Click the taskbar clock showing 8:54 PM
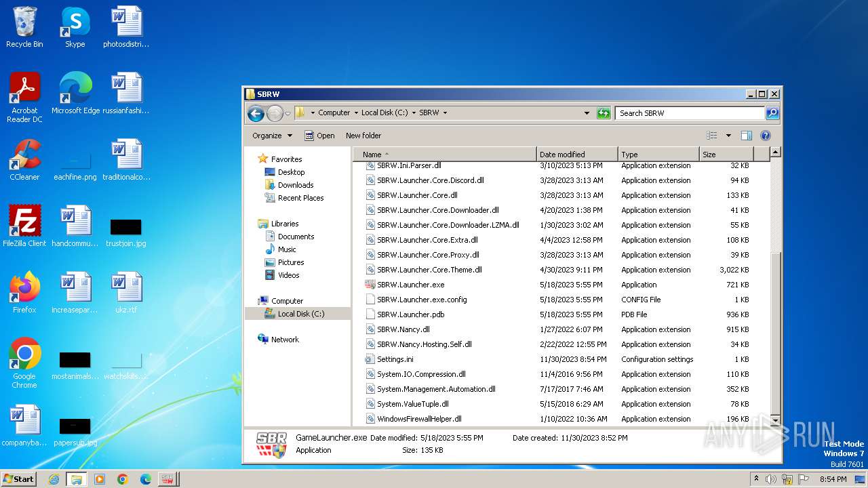Screen dimensions: 868x488 [833, 479]
